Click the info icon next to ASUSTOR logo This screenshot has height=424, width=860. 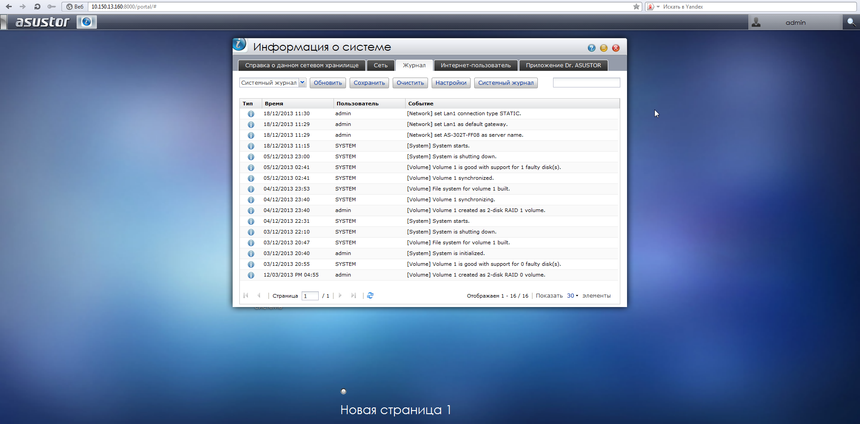(x=87, y=21)
